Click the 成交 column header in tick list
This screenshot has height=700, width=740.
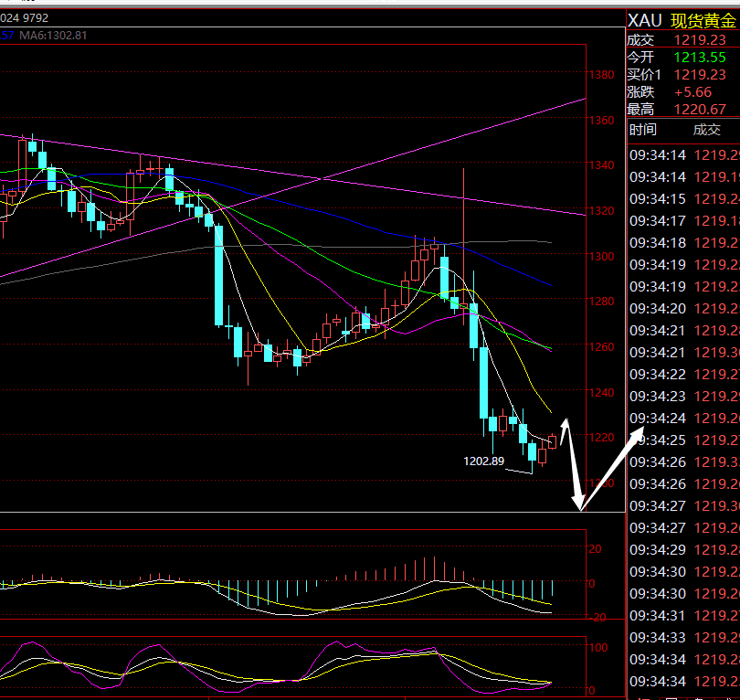[x=706, y=130]
